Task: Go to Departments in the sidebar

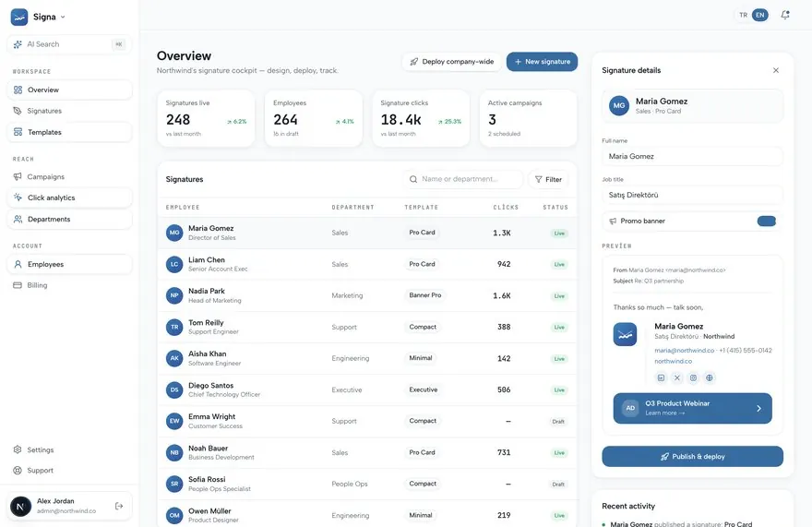Action: tap(69, 219)
